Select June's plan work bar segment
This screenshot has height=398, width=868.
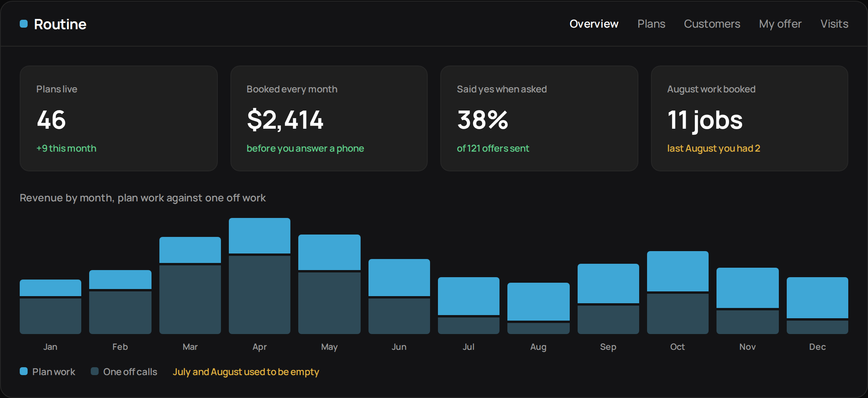point(399,278)
